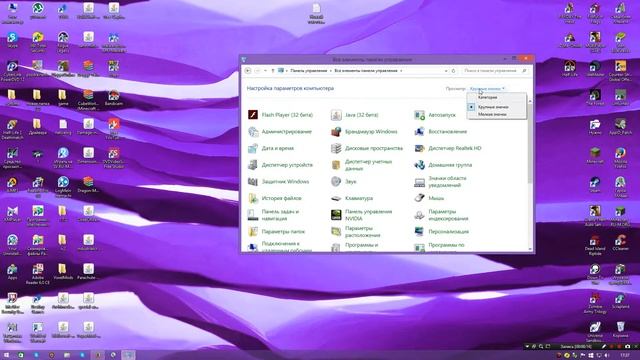Image resolution: width=640 pixels, height=360 pixels.
Task: Open the Windows Start button
Action: tap(6, 355)
